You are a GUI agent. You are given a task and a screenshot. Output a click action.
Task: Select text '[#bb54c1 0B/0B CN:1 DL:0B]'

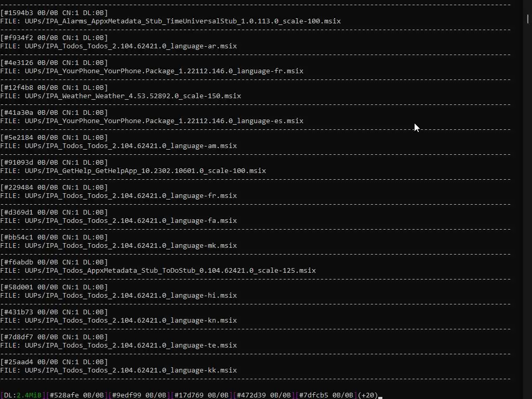54,237
